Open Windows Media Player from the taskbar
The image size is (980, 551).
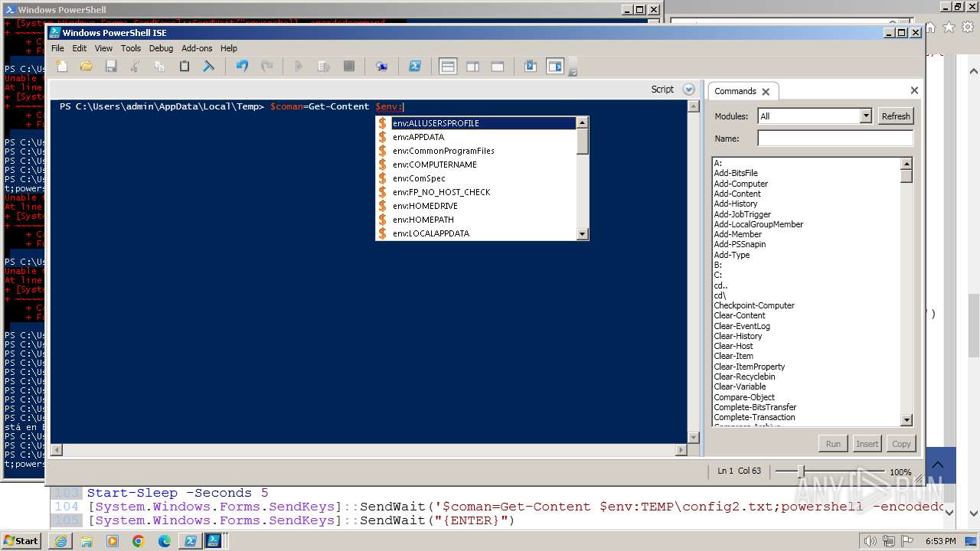point(113,541)
